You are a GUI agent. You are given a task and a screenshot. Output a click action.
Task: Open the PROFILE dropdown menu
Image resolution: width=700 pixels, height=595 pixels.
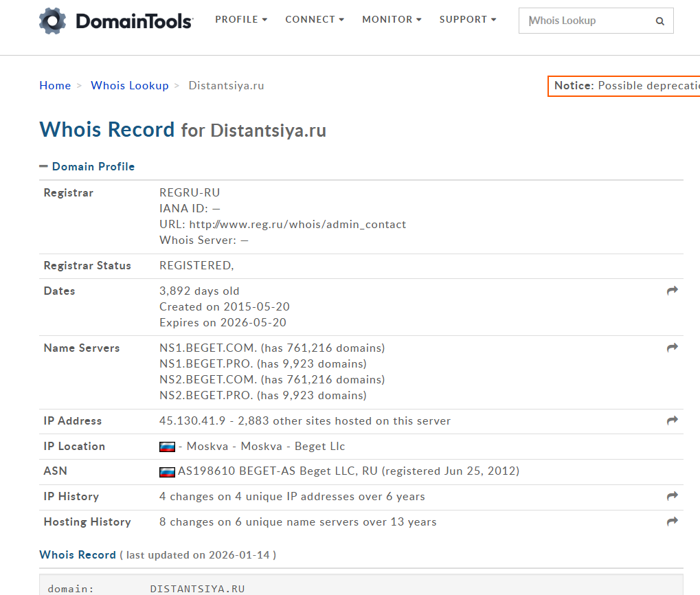[241, 20]
